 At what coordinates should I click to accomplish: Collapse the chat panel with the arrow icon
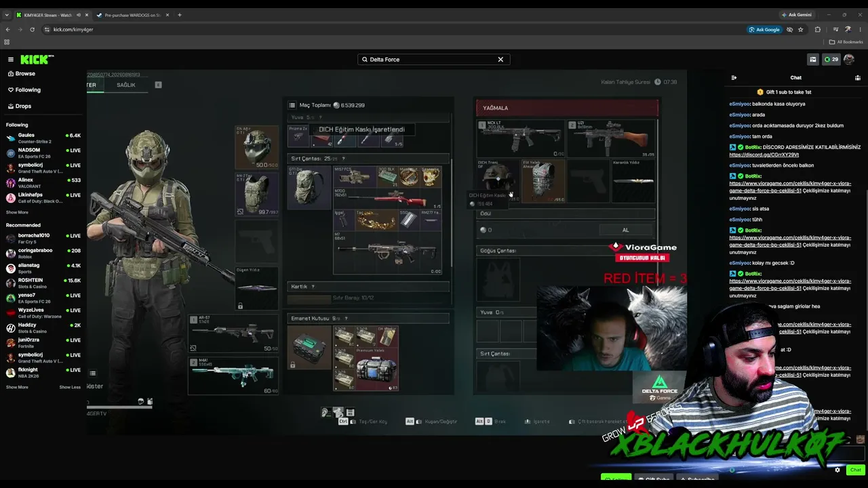(734, 78)
